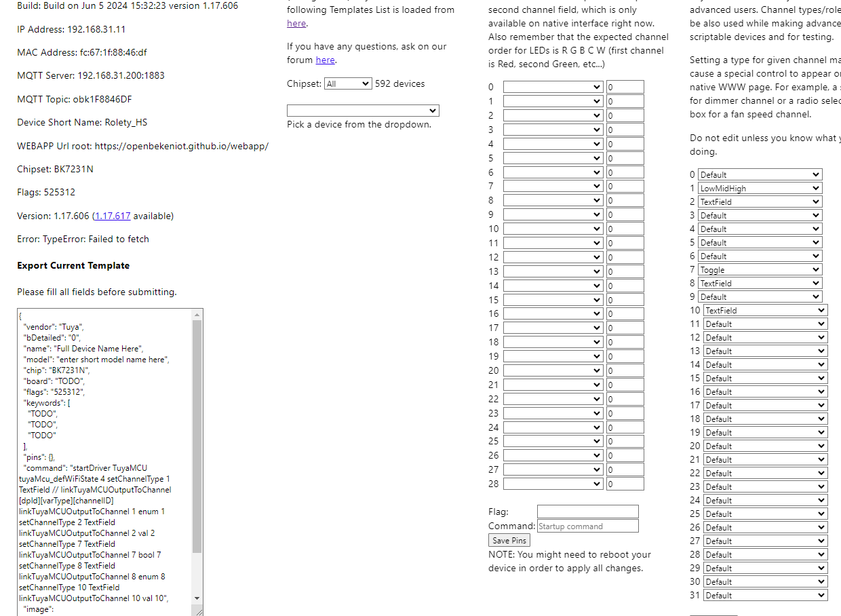The height and width of the screenshot is (616, 841).
Task: Click the MQTT Server 192.168.31.200:1883 text
Action: (91, 75)
